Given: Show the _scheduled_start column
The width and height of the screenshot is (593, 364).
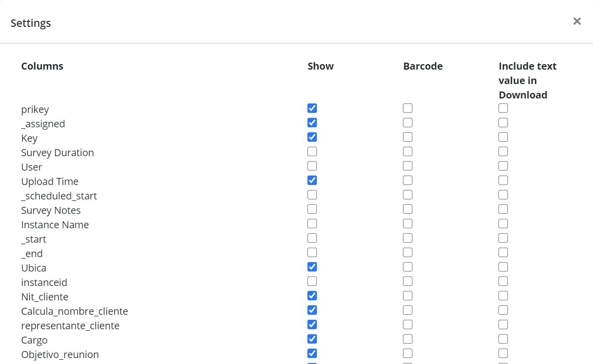Looking at the screenshot, I should [312, 195].
